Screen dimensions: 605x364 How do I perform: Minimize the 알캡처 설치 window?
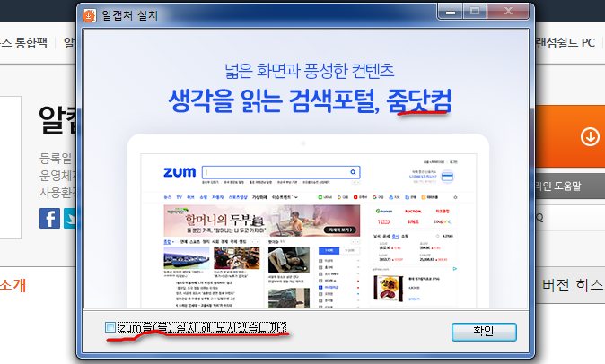[x=451, y=11]
